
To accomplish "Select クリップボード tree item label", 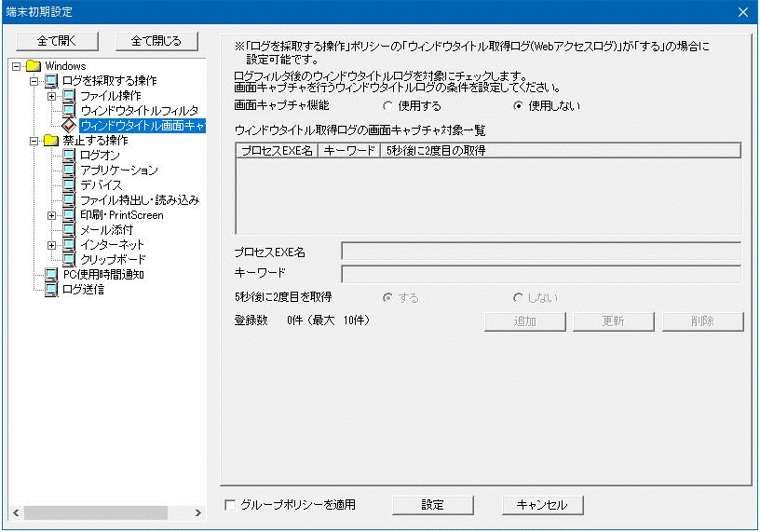I will tap(113, 259).
